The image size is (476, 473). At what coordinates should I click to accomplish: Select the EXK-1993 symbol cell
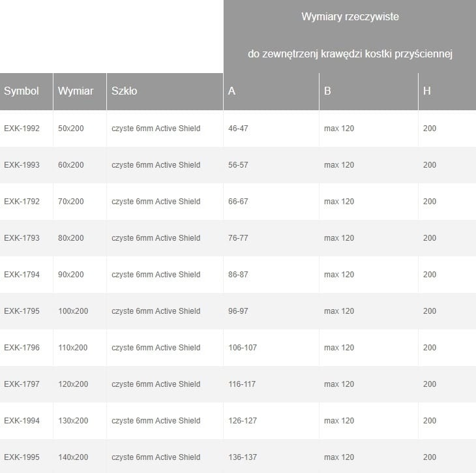coord(22,165)
